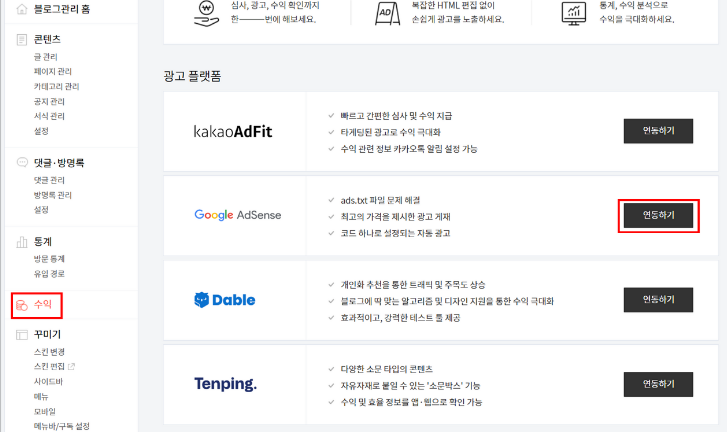Click text 효과적이고, 강력한 테스트 툴 제공
727x432 pixels.
[400, 318]
